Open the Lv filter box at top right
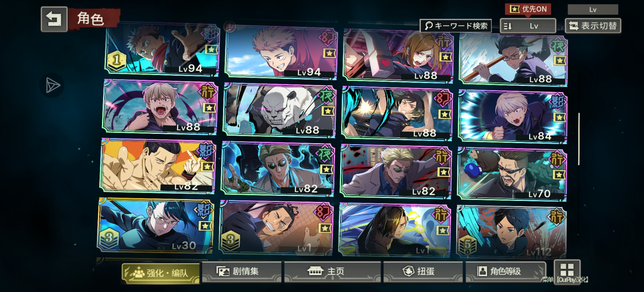Screen dimensions: 644x292 593,9
